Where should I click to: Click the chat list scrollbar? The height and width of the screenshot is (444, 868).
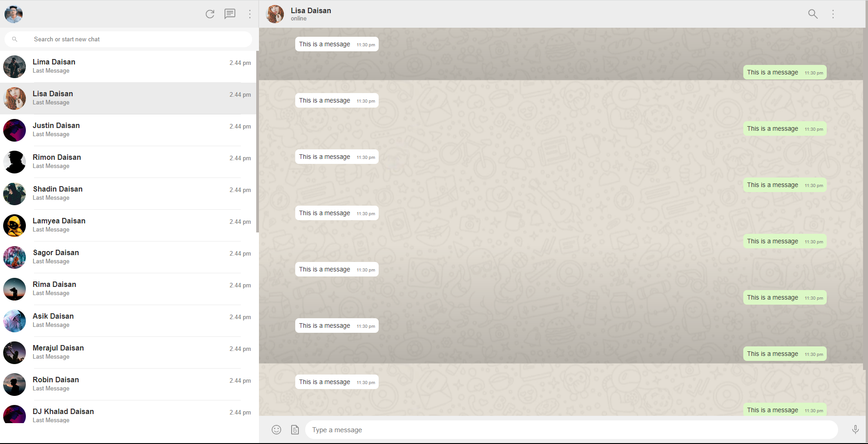258,142
